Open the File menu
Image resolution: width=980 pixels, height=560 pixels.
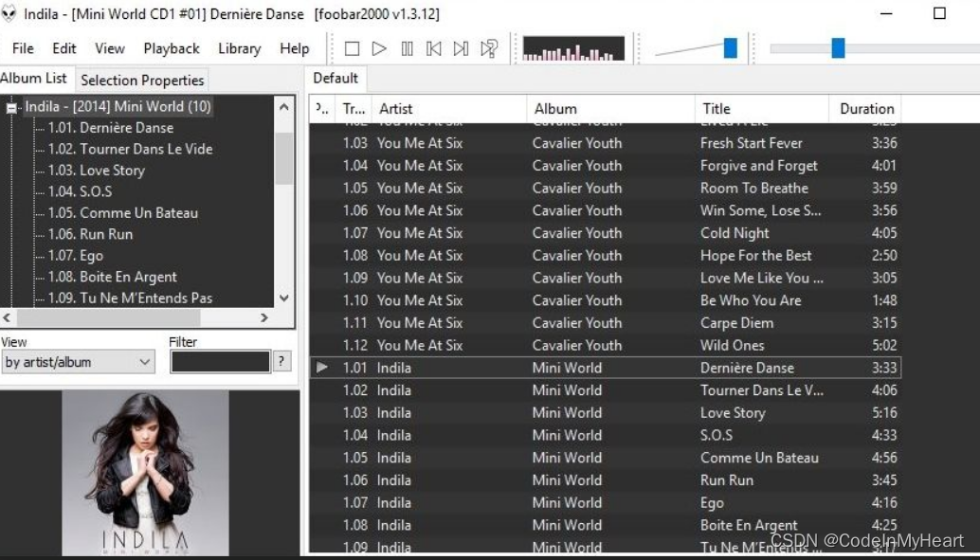click(x=23, y=48)
